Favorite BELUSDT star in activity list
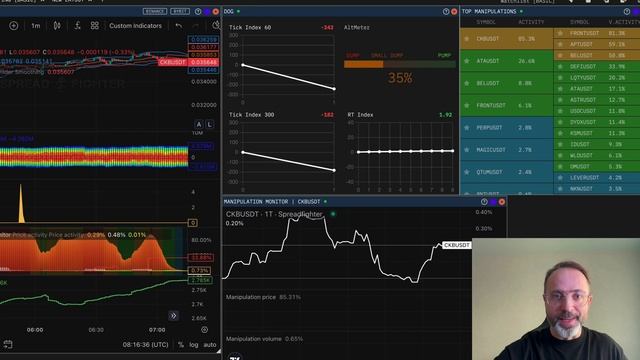 [x=467, y=83]
